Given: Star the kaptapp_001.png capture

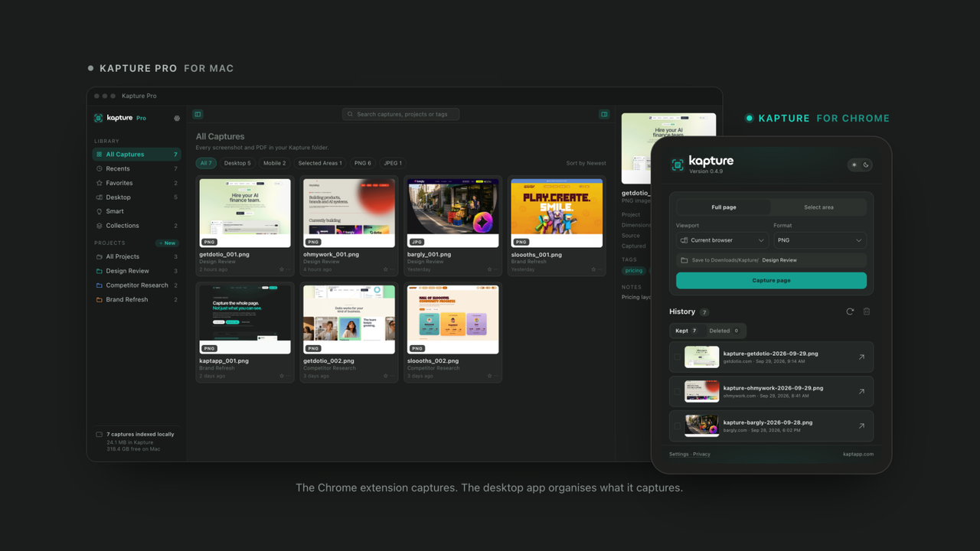Looking at the screenshot, I should click(281, 376).
